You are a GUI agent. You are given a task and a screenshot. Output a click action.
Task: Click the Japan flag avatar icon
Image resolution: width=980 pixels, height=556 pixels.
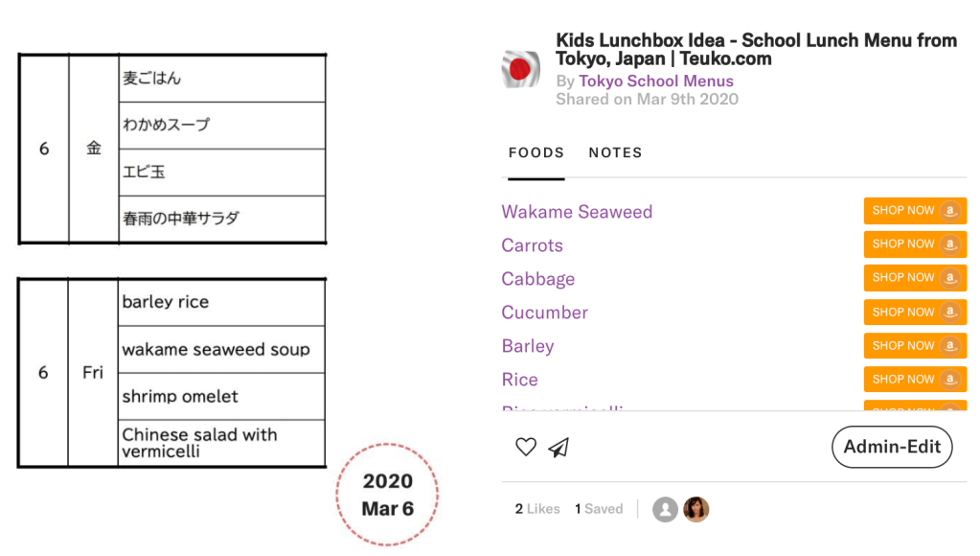click(x=521, y=69)
